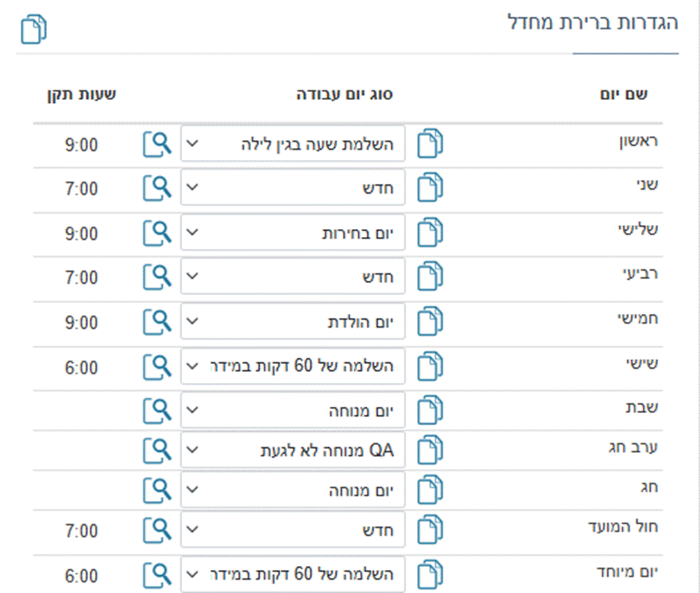The height and width of the screenshot is (593, 700).
Task: Click the copy icon in the שבת row
Action: tap(430, 411)
